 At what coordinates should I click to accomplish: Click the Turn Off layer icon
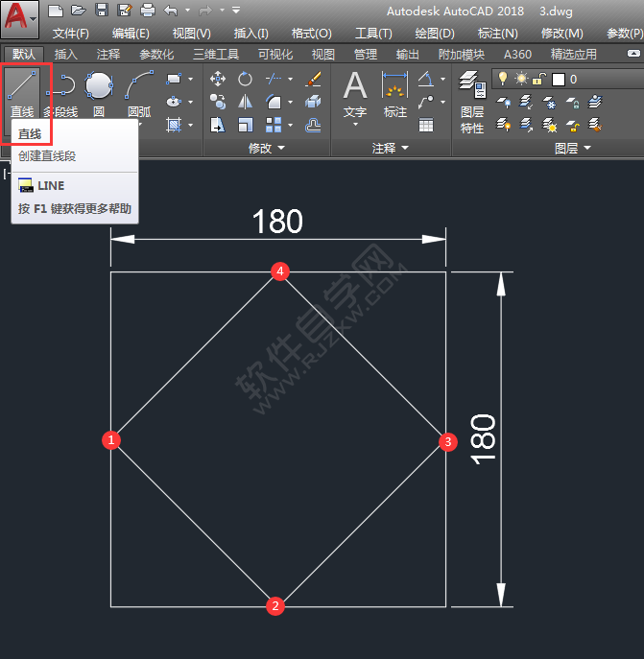503,102
